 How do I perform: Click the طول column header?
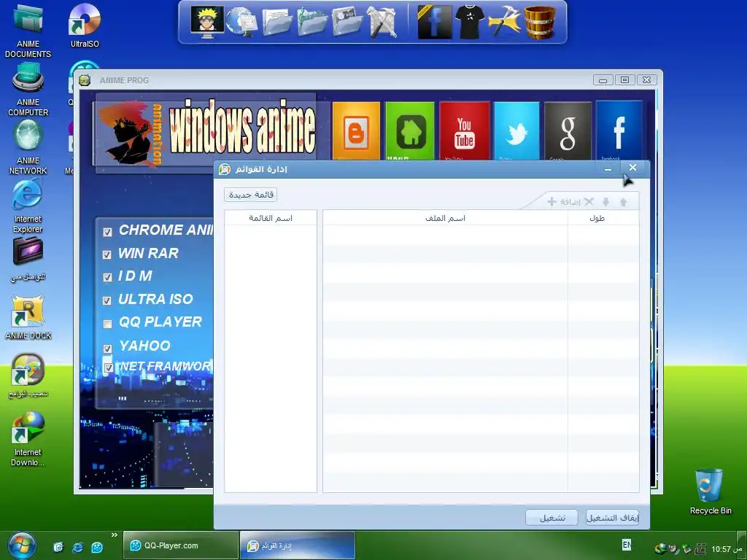click(603, 218)
